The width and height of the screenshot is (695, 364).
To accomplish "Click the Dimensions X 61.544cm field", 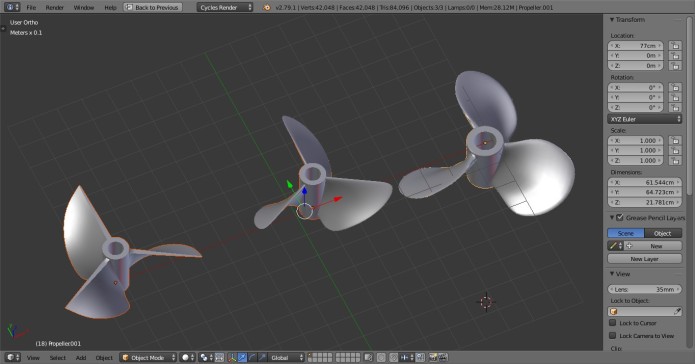I will click(x=644, y=182).
